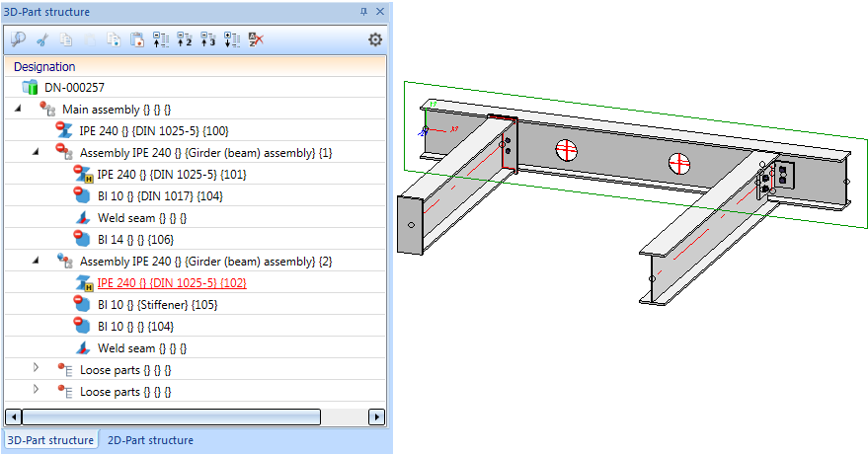Collapse Girder (beam) assembly {1} node
Screen dimensions: 868x455
37,152
